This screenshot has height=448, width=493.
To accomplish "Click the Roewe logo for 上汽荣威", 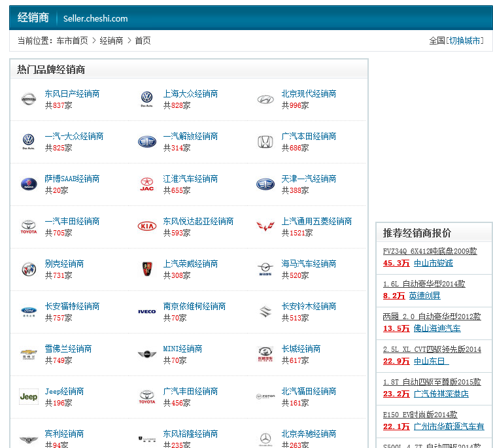I will tap(147, 269).
